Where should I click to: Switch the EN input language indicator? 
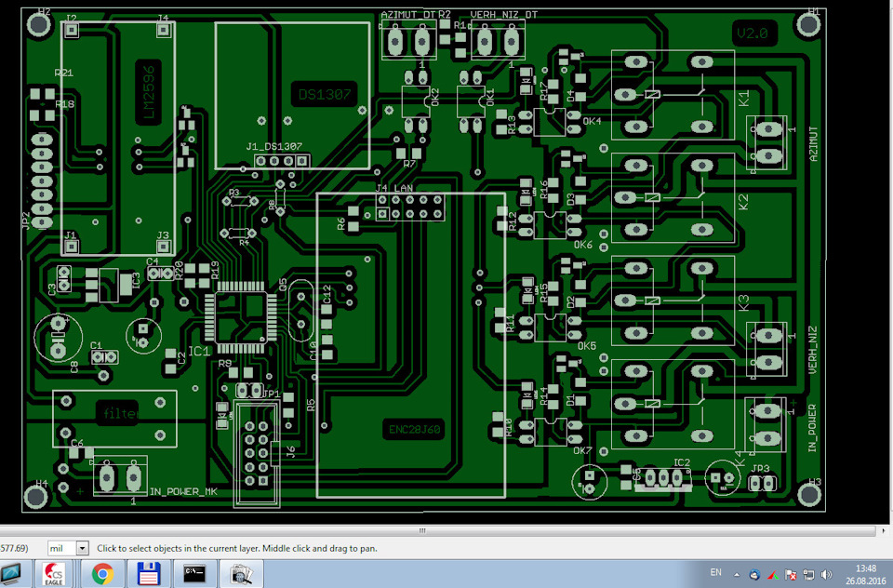[x=715, y=572]
